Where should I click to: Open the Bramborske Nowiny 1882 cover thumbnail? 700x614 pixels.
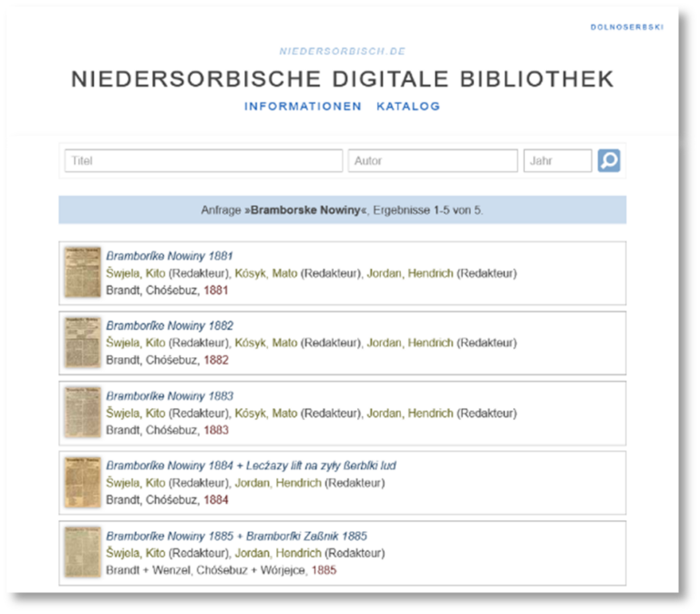[x=82, y=343]
